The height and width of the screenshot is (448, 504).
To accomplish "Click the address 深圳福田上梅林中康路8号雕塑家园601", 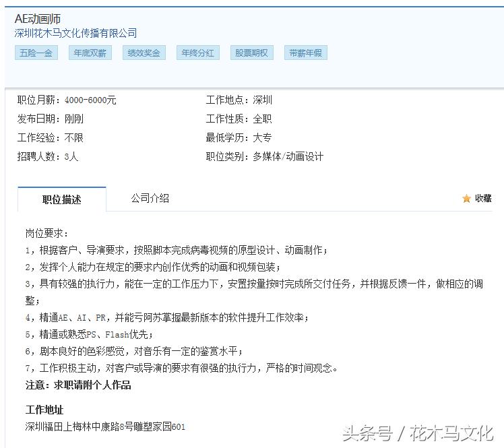I will (x=105, y=427).
